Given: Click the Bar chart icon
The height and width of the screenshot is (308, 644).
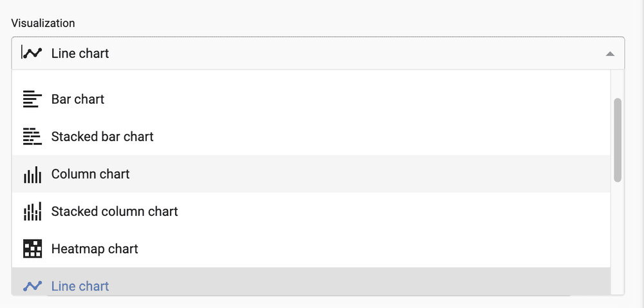Looking at the screenshot, I should [32, 99].
